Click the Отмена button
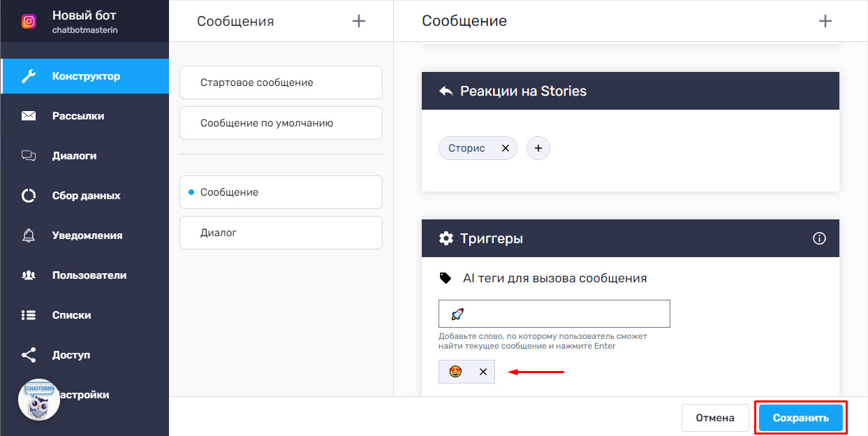This screenshot has height=436, width=868. [715, 418]
